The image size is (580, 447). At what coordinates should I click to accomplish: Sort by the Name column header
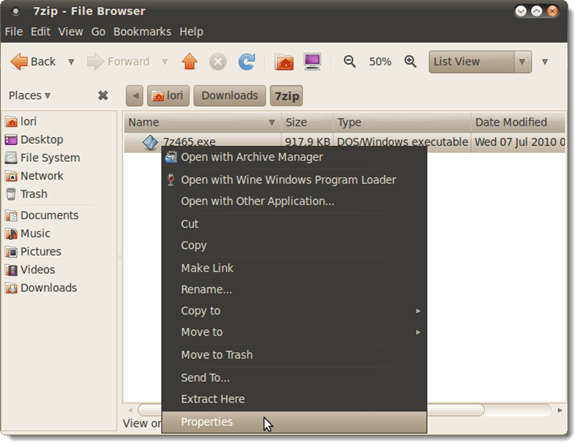tap(202, 122)
